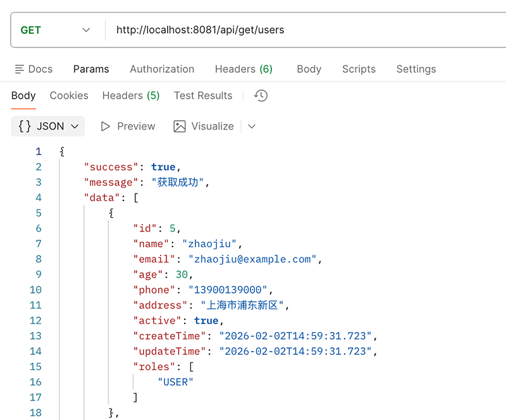This screenshot has height=420, width=506.
Task: Click the address value "上海市浦东新区"
Action: coord(242,305)
